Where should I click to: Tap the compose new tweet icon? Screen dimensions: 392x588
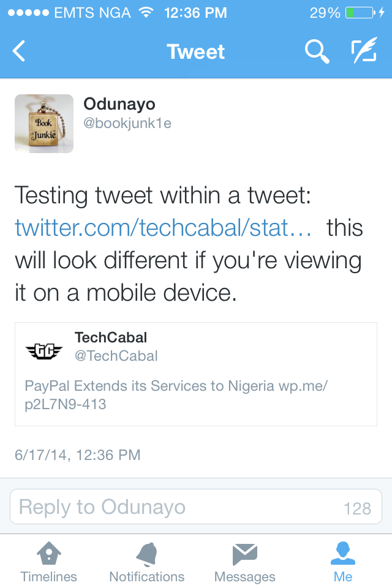[x=363, y=51]
